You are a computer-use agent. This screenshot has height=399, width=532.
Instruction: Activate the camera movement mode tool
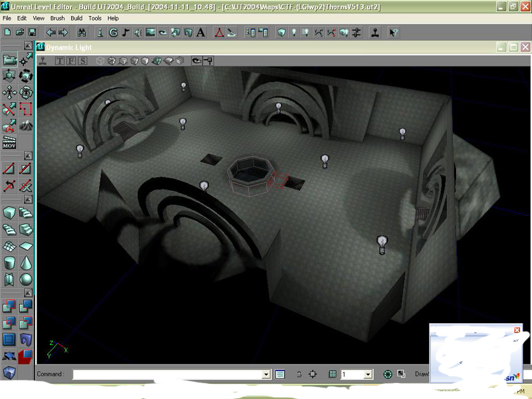click(7, 59)
